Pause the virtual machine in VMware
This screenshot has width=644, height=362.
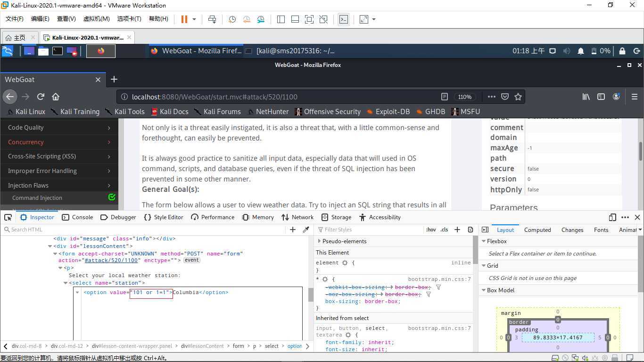click(x=184, y=19)
